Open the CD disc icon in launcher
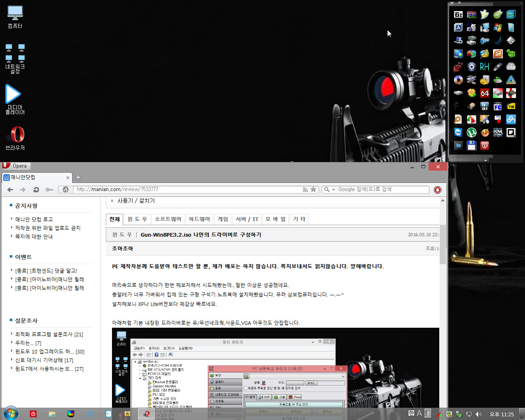The height and width of the screenshot is (420, 525). 458,80
